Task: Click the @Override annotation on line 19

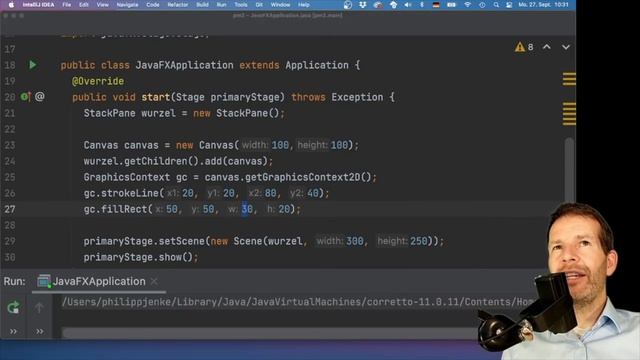Action: pyautogui.click(x=98, y=81)
